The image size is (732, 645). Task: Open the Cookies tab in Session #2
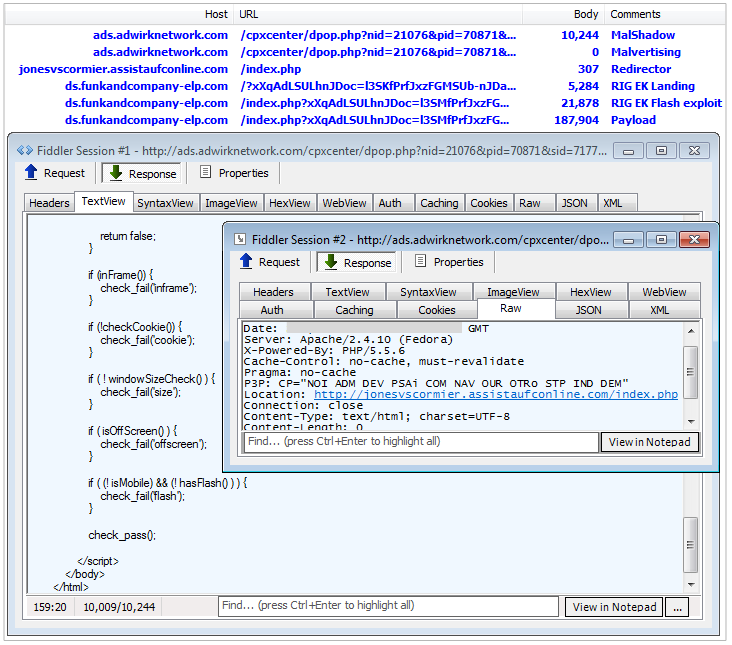coord(436,310)
